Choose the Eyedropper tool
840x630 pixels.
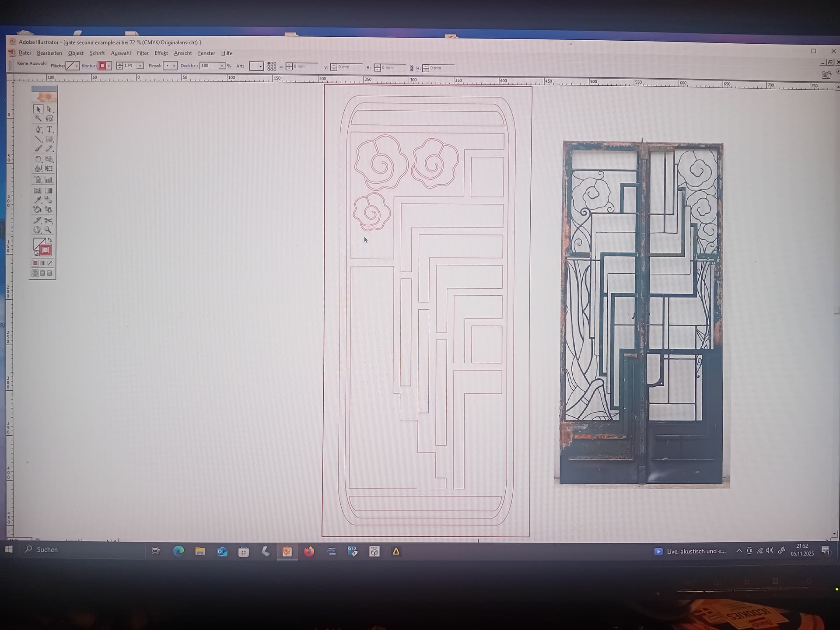click(x=38, y=200)
